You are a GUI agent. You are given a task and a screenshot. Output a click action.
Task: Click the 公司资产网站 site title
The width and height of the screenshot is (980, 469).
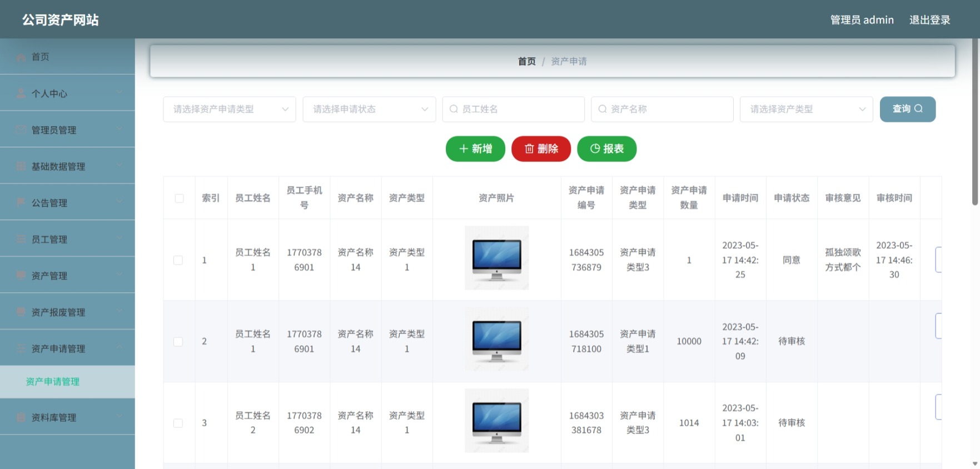60,20
